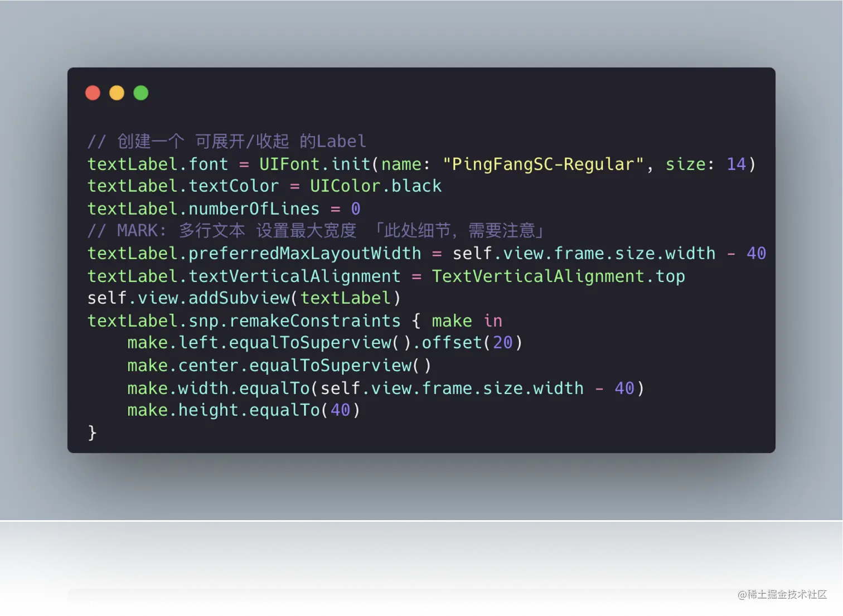Click the MARK comment line

(x=316, y=231)
